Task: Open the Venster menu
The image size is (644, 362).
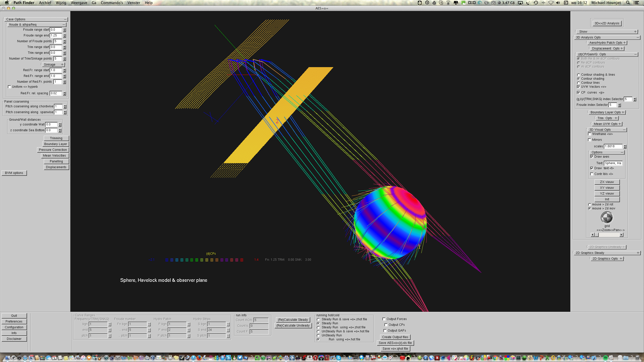Action: (134, 3)
